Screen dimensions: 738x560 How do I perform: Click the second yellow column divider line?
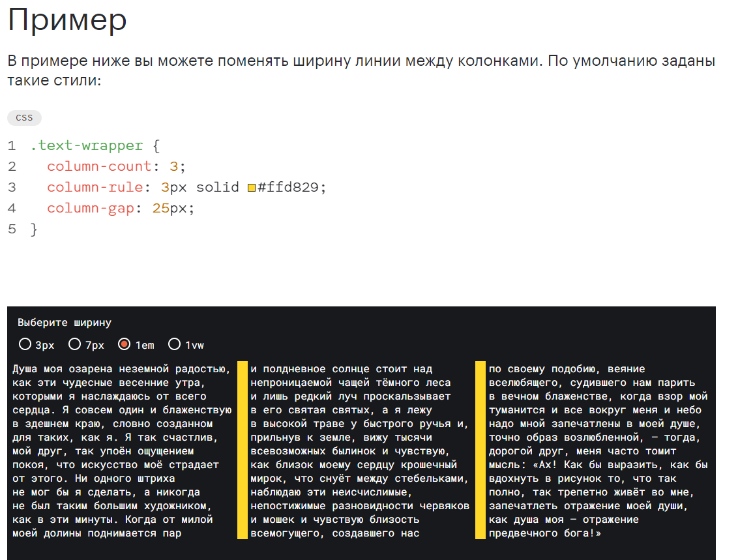(x=480, y=450)
